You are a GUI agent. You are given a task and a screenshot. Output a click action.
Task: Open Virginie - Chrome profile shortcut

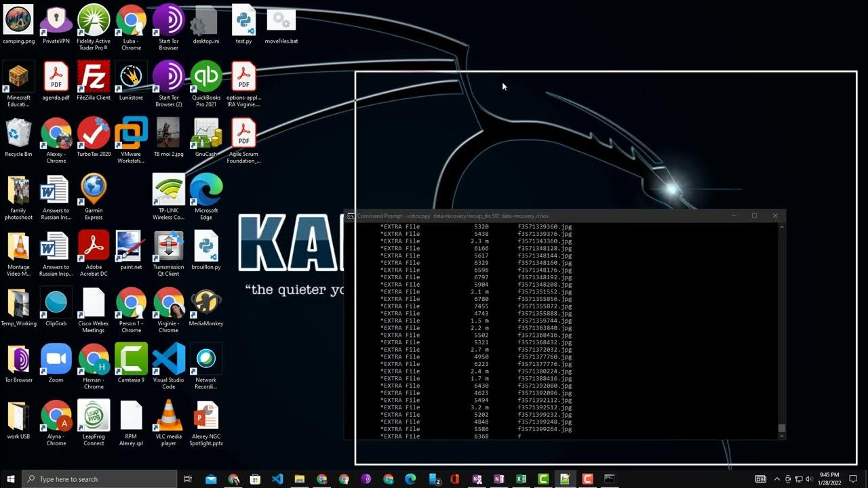pos(168,310)
